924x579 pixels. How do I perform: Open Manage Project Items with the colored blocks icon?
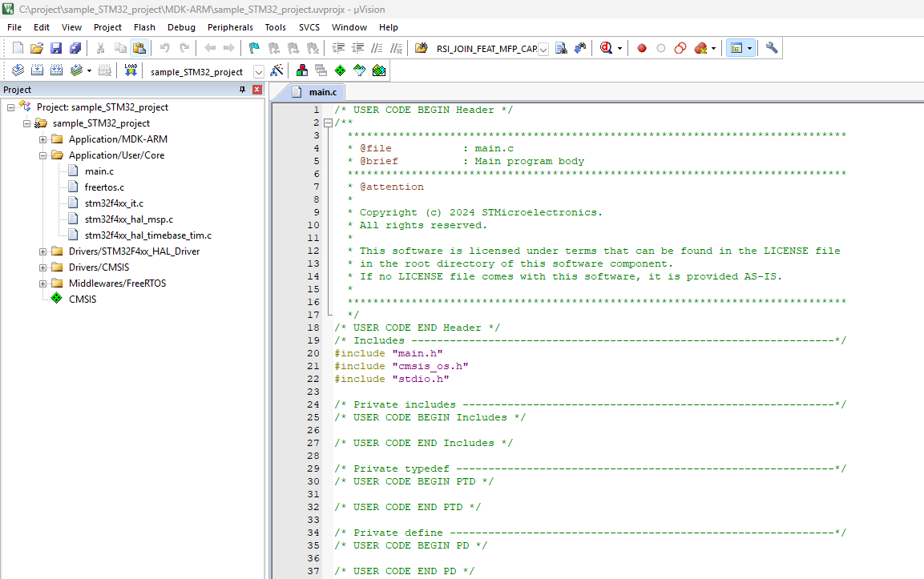point(301,70)
